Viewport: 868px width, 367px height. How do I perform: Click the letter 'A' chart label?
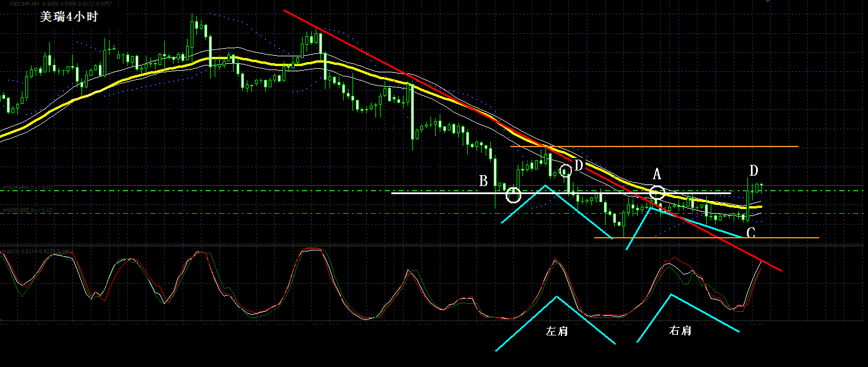click(658, 173)
